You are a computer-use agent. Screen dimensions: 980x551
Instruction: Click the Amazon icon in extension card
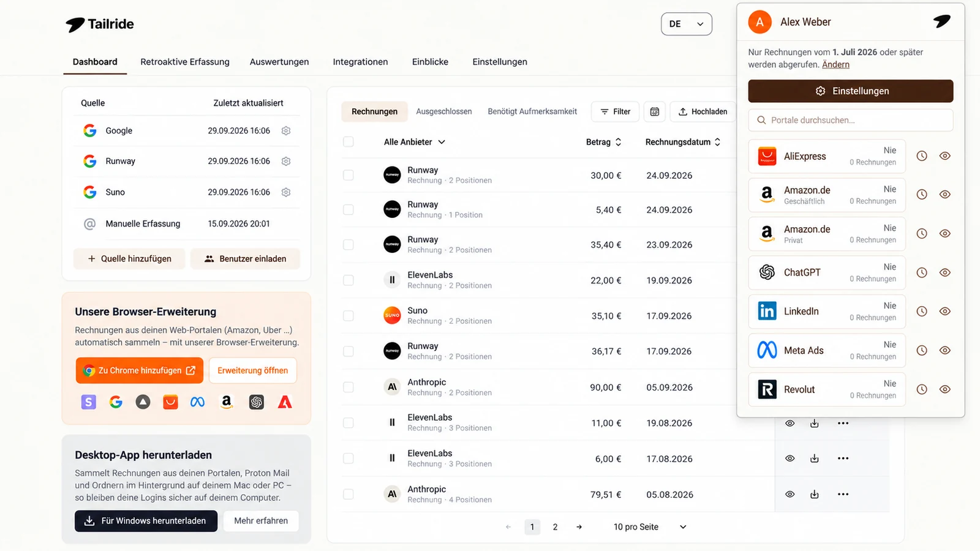[227, 402]
